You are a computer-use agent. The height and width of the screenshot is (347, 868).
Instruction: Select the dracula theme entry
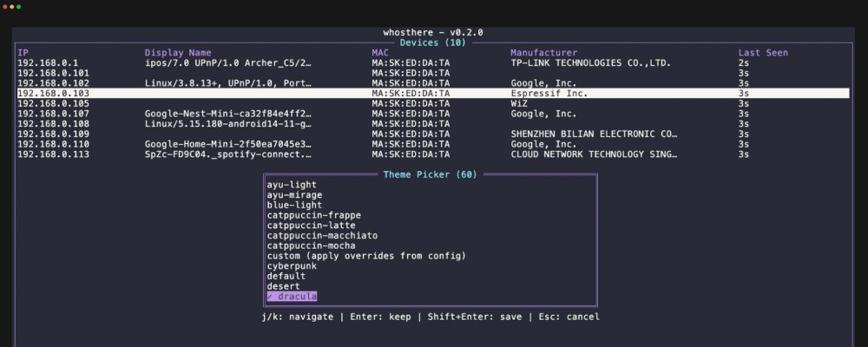(292, 297)
